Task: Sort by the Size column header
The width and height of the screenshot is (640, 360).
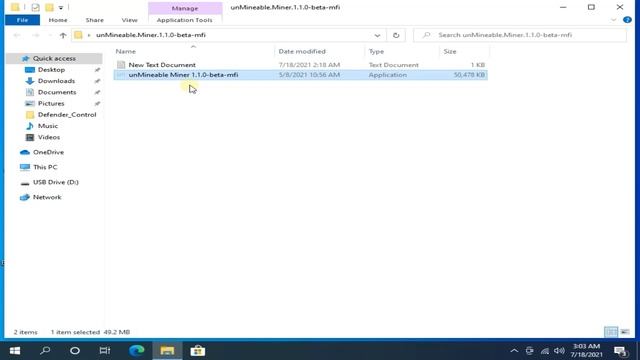Action: (450, 51)
